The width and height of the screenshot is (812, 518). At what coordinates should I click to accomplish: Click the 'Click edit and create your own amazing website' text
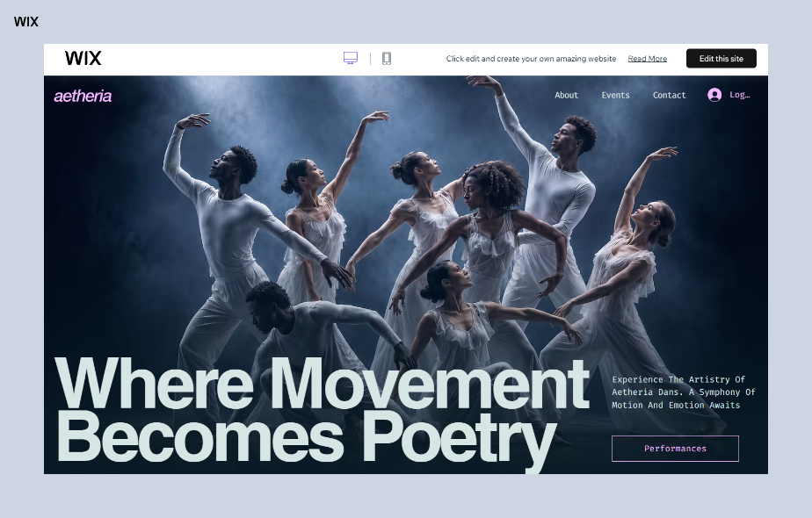point(531,59)
